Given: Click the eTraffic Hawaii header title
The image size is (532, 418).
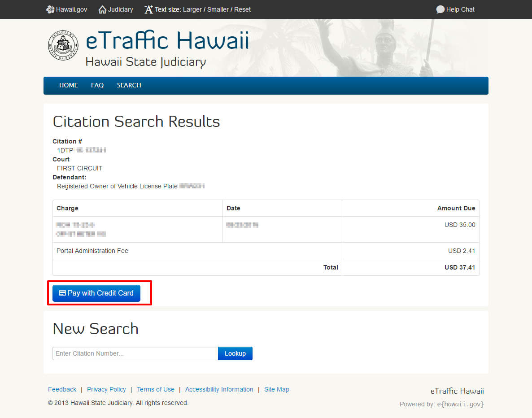Looking at the screenshot, I should pos(167,41).
